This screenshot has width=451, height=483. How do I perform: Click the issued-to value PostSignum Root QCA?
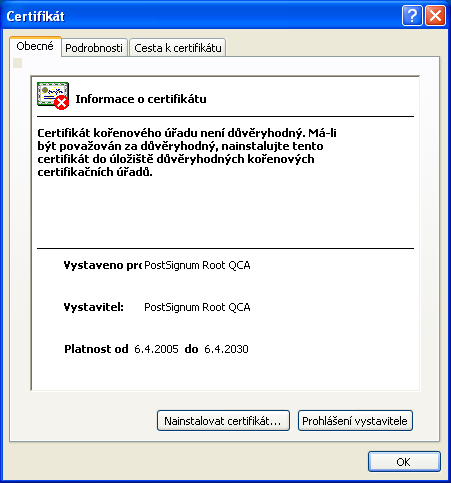click(197, 265)
